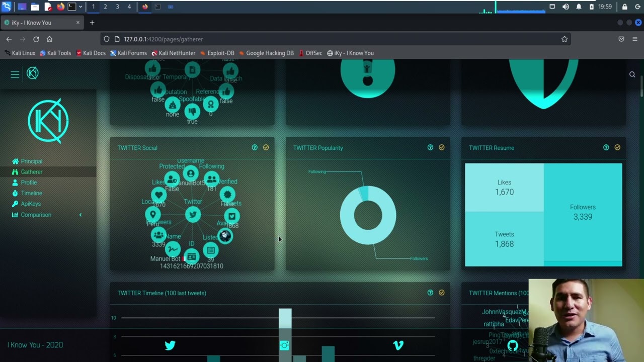The height and width of the screenshot is (362, 644).
Task: Select the Username node in Twitter Social
Action: click(x=191, y=174)
